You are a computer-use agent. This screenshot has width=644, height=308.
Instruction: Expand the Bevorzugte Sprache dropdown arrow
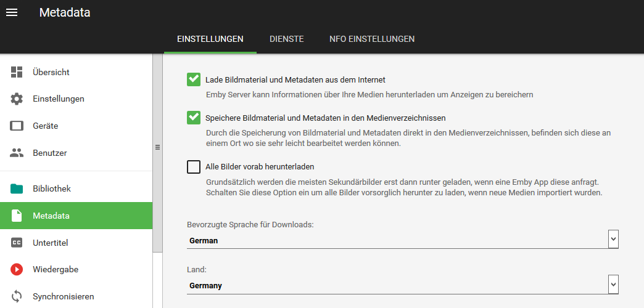[x=613, y=239]
